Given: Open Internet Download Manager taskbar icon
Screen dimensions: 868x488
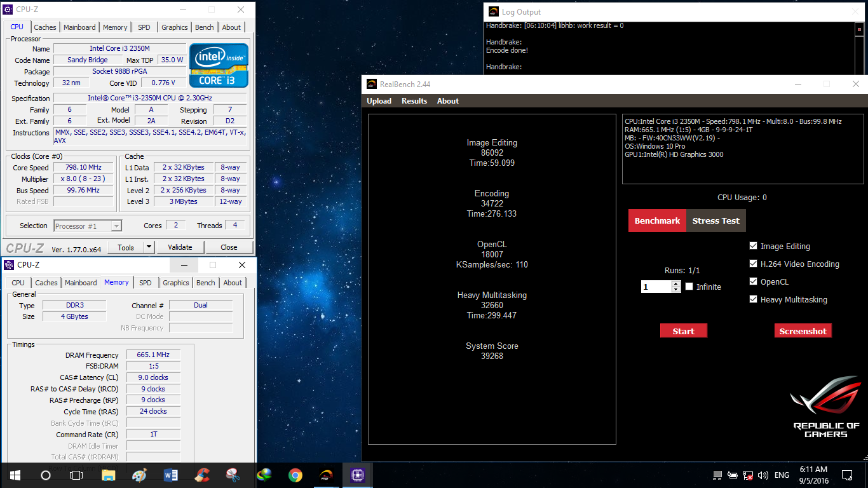Looking at the screenshot, I should [264, 475].
